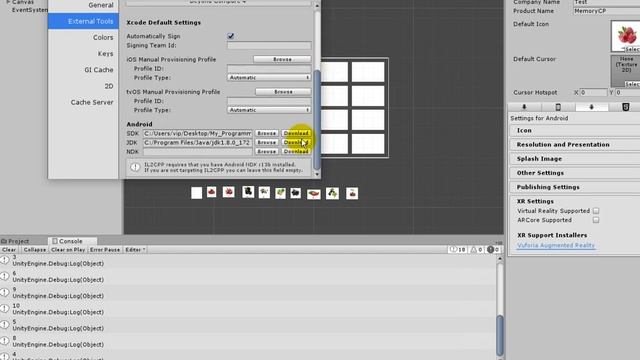This screenshot has height=360, width=640.
Task: Expand the Splash Image section
Action: click(x=575, y=159)
